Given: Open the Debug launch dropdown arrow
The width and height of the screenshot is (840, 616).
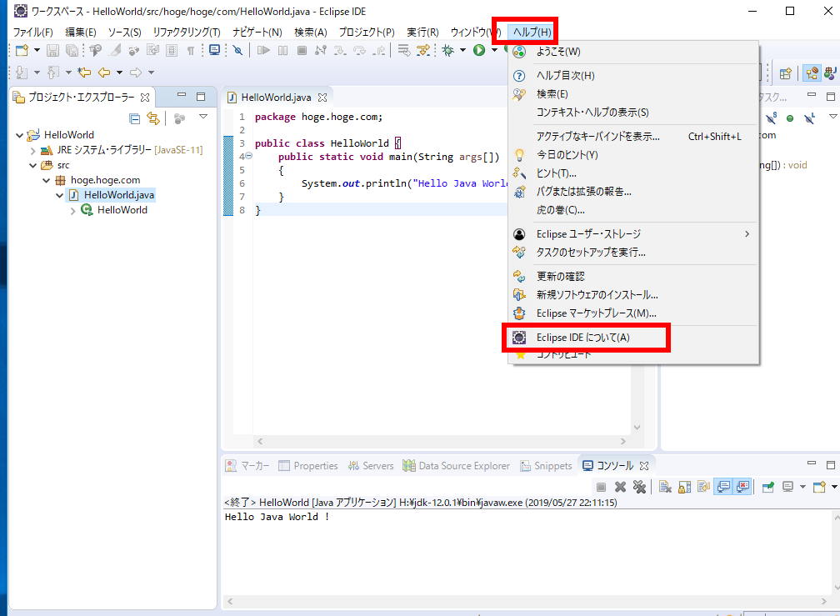Looking at the screenshot, I should click(x=462, y=51).
